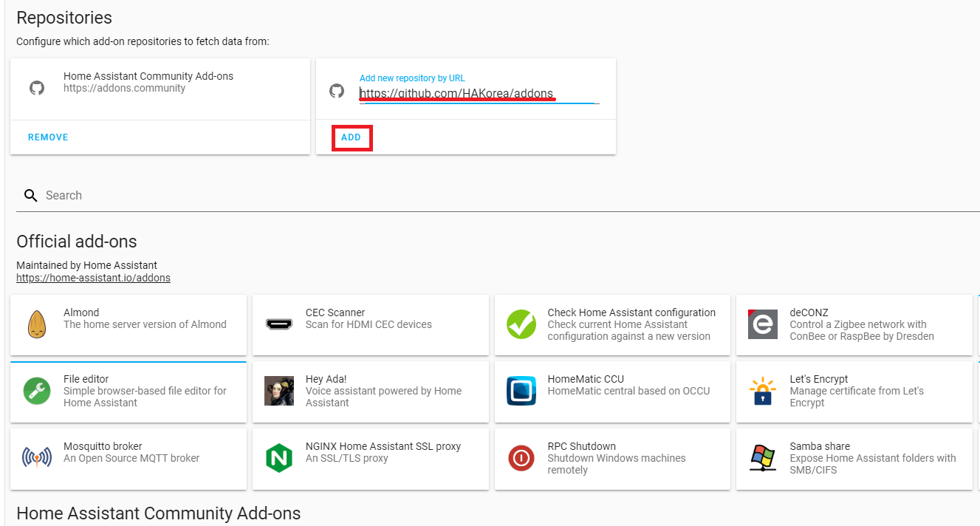Click the Official add-ons heading
The width and height of the screenshot is (980, 526).
[77, 242]
